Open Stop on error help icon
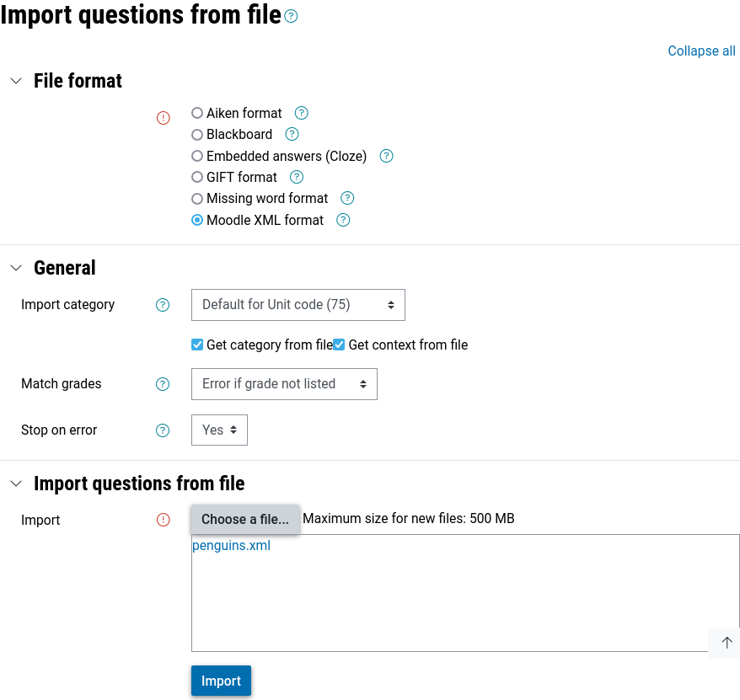This screenshot has height=700, width=740. tap(163, 430)
